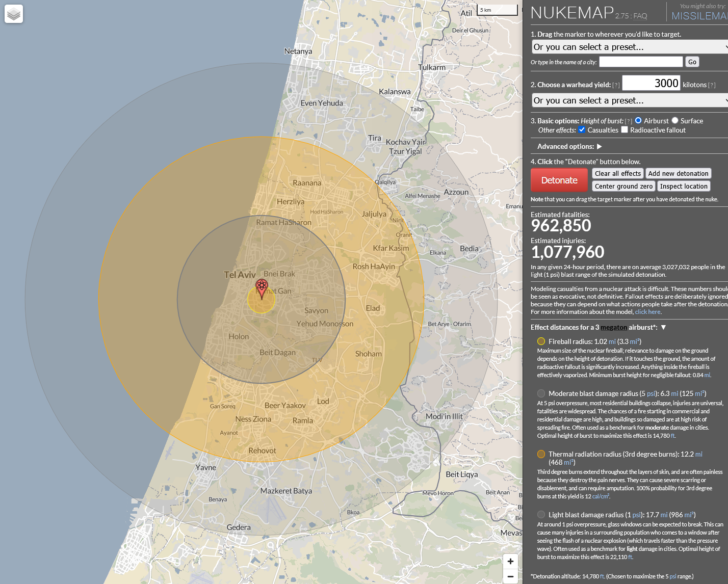Click Inspect location button
The width and height of the screenshot is (728, 584).
684,187
